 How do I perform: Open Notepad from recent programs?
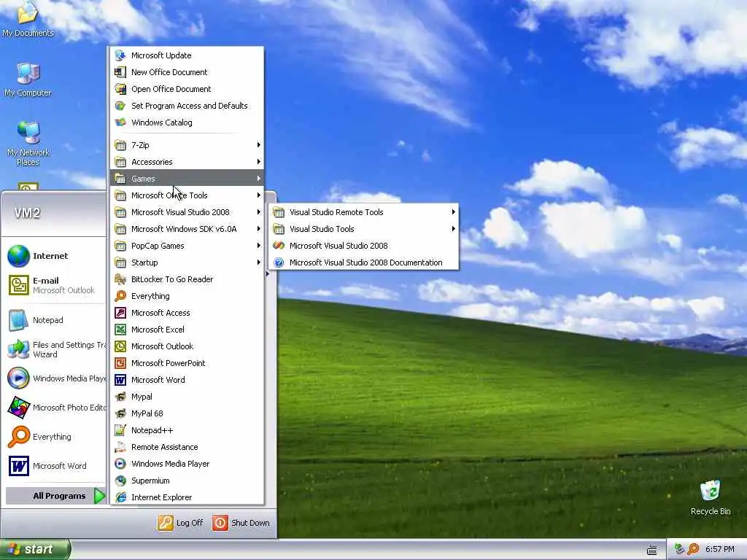tap(55, 320)
